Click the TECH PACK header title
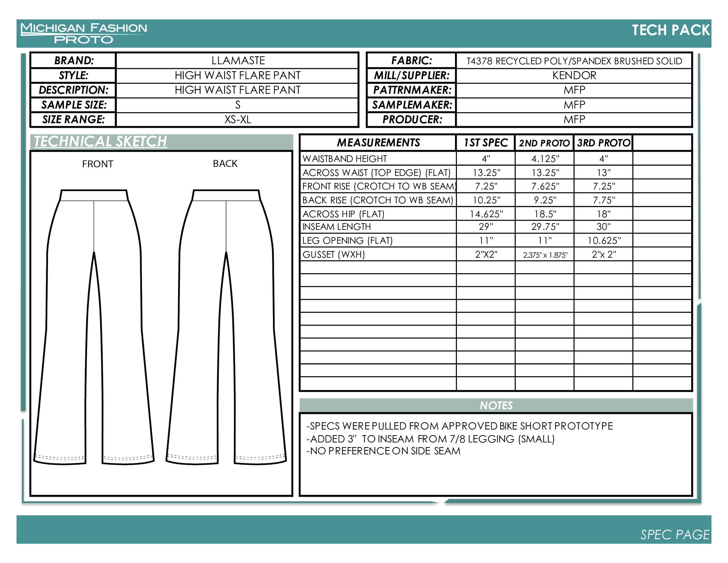This screenshot has height=563, width=728. pyautogui.click(x=671, y=30)
